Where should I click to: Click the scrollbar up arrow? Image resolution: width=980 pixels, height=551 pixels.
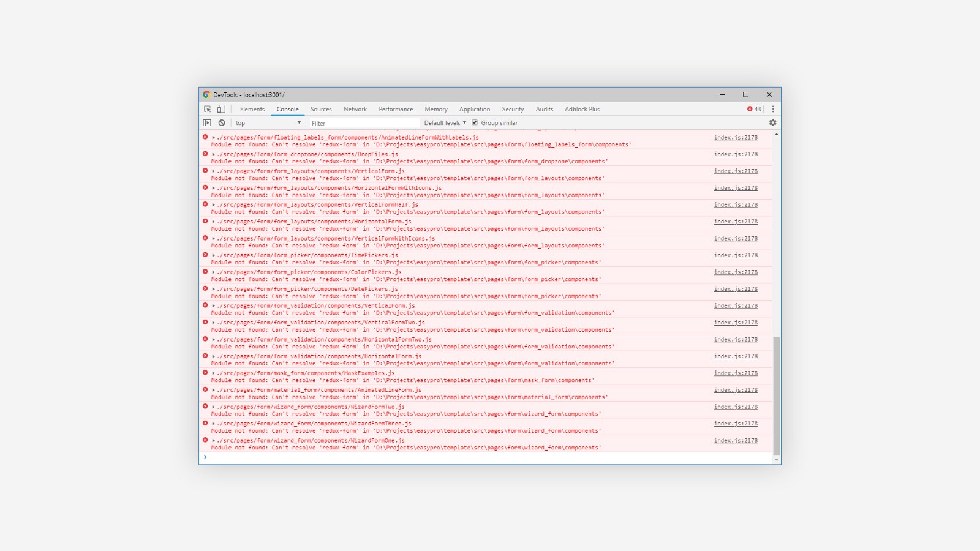tap(777, 135)
